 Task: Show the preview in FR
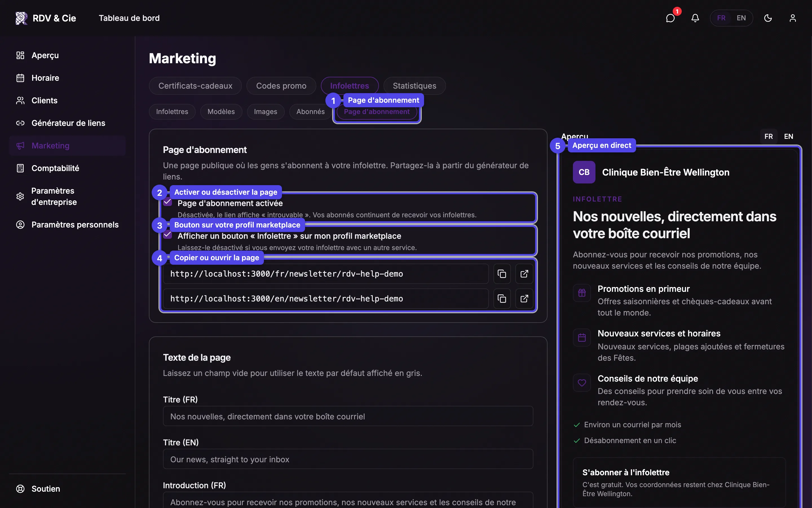[768, 136]
